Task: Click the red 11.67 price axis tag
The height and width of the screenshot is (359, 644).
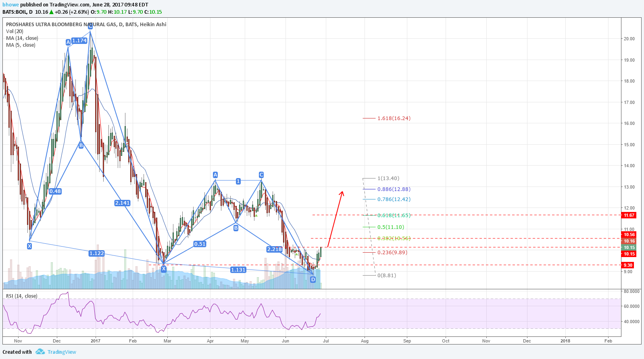Action: [x=629, y=215]
